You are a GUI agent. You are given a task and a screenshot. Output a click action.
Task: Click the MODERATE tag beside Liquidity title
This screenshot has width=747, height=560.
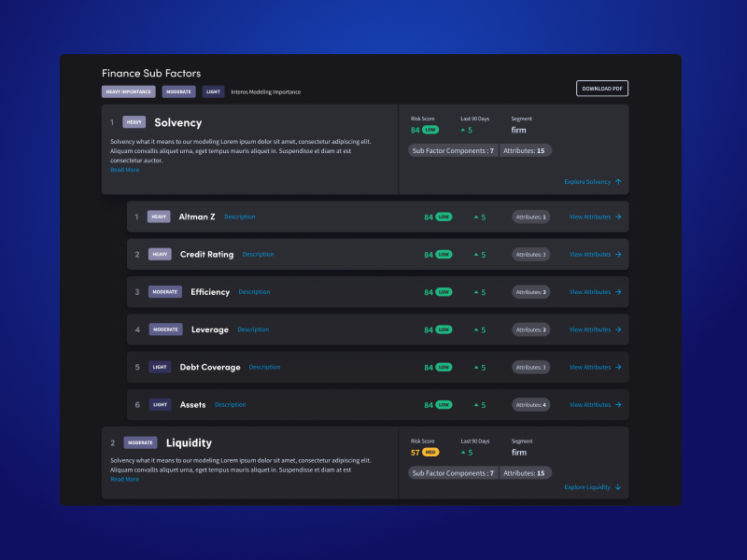point(141,442)
